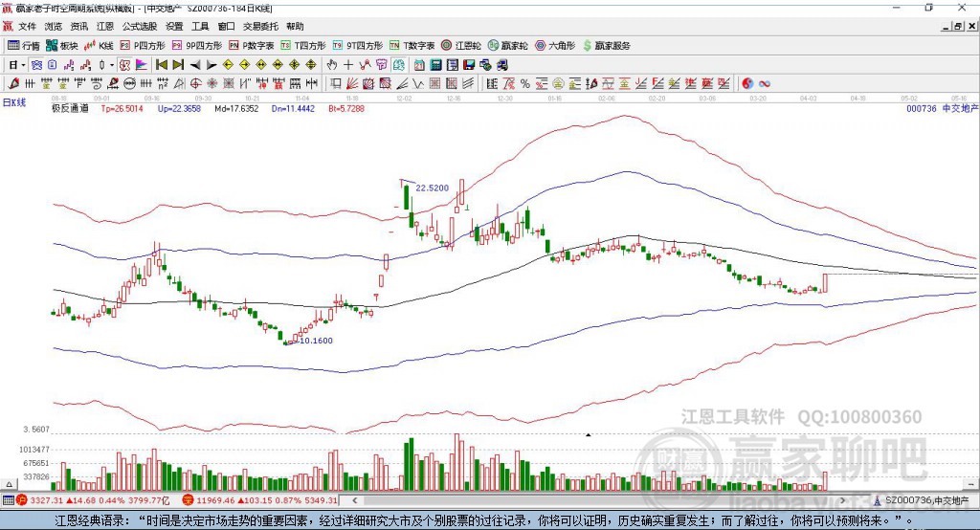Open the 公式选股 menu
The height and width of the screenshot is (530, 980).
(x=140, y=26)
